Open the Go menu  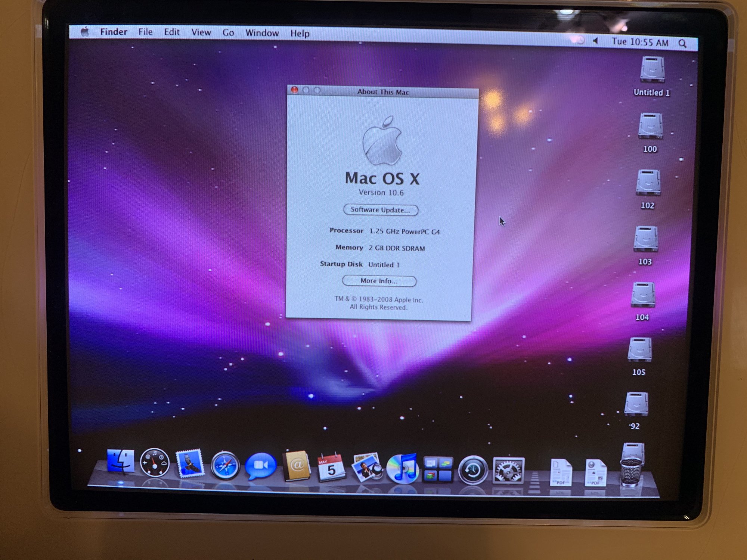tap(228, 33)
